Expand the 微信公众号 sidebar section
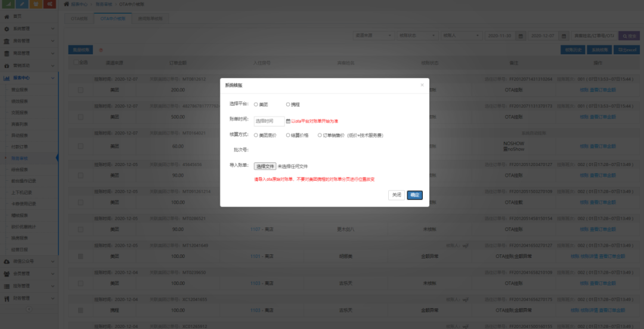 click(x=29, y=262)
